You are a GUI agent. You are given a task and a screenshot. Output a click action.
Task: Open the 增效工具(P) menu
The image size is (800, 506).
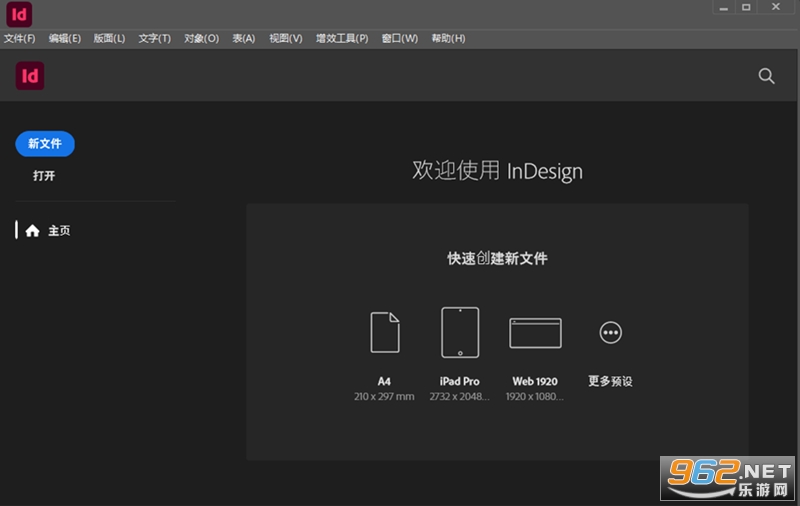click(x=342, y=38)
